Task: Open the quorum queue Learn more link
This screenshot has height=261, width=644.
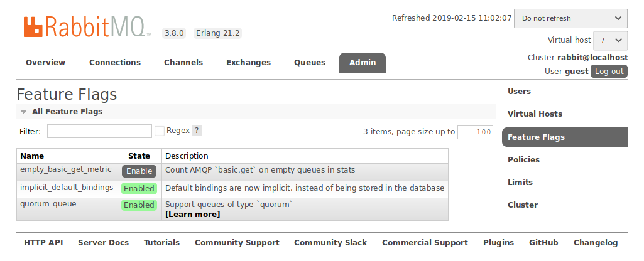Action: (192, 215)
